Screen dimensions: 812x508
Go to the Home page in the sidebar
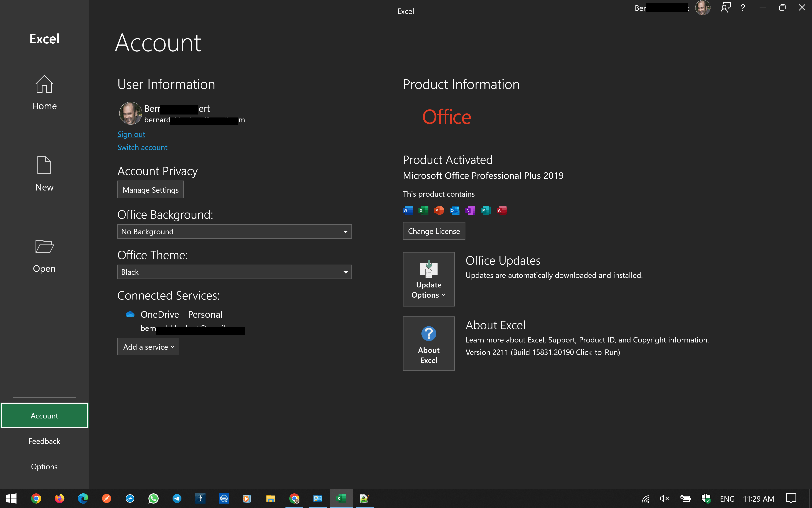click(44, 93)
